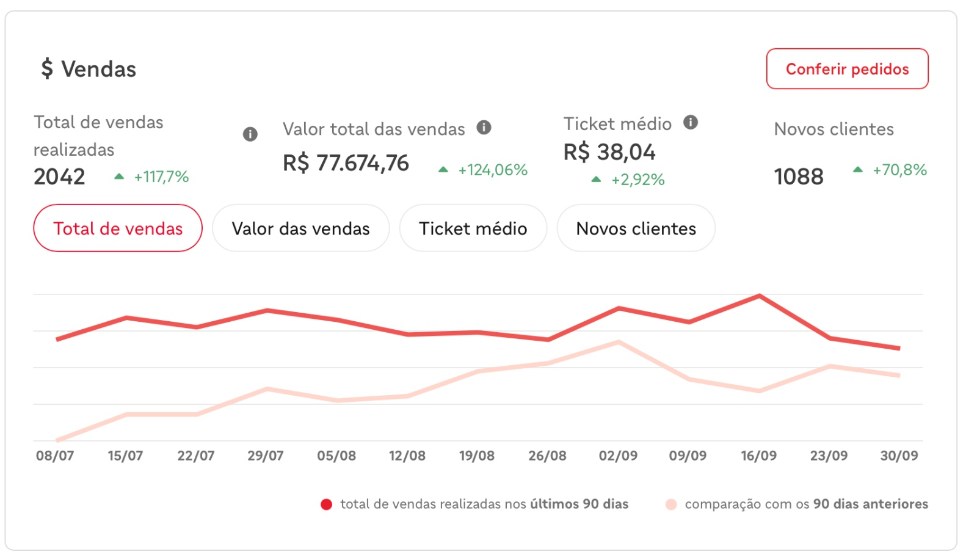Click info icon next to Valor total das vendas
Screen dimensions: 977x560
pos(484,128)
